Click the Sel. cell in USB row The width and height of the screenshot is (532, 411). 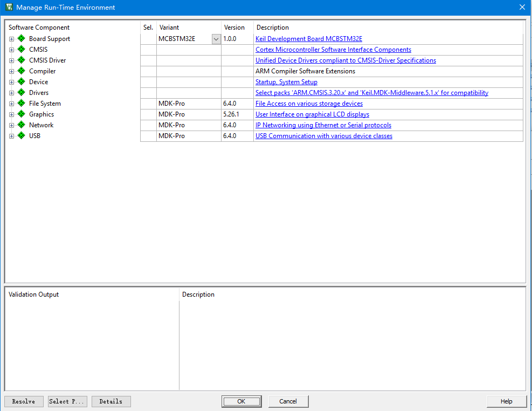click(148, 136)
